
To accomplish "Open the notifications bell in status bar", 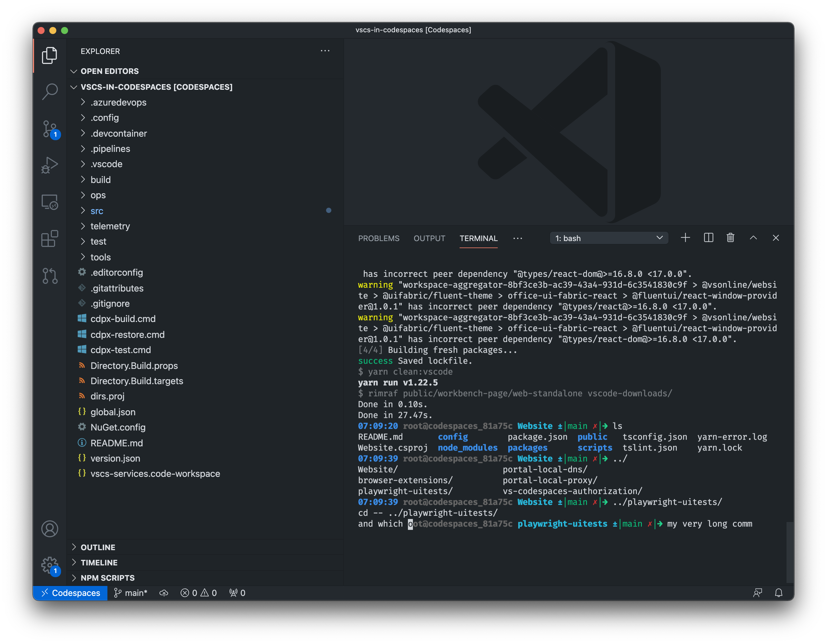I will pos(779,593).
